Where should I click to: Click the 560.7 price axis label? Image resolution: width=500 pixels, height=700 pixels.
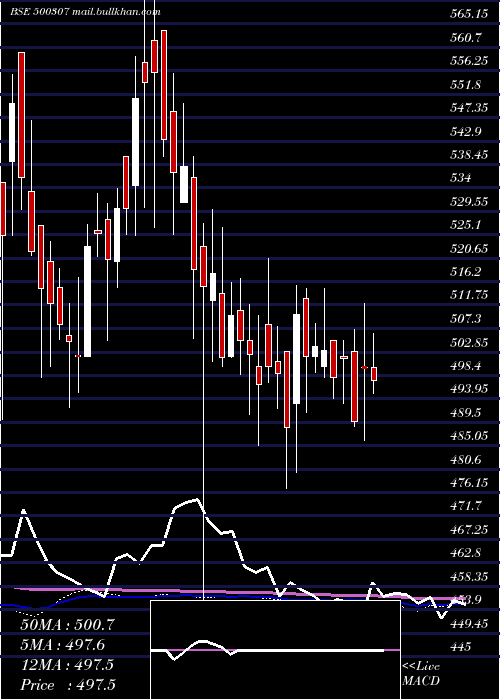click(465, 38)
